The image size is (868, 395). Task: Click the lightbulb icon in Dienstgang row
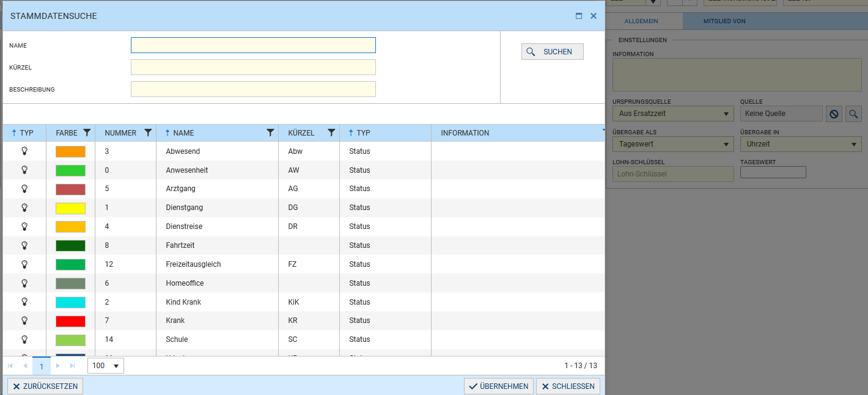point(24,208)
